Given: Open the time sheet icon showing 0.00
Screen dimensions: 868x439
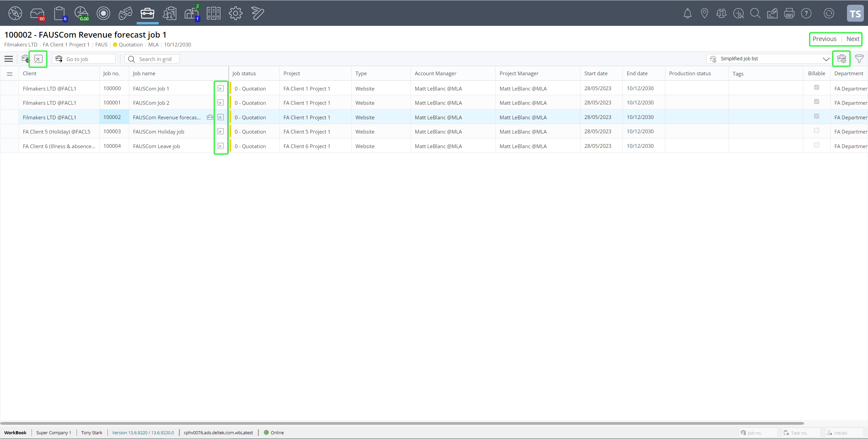Looking at the screenshot, I should click(x=82, y=14).
